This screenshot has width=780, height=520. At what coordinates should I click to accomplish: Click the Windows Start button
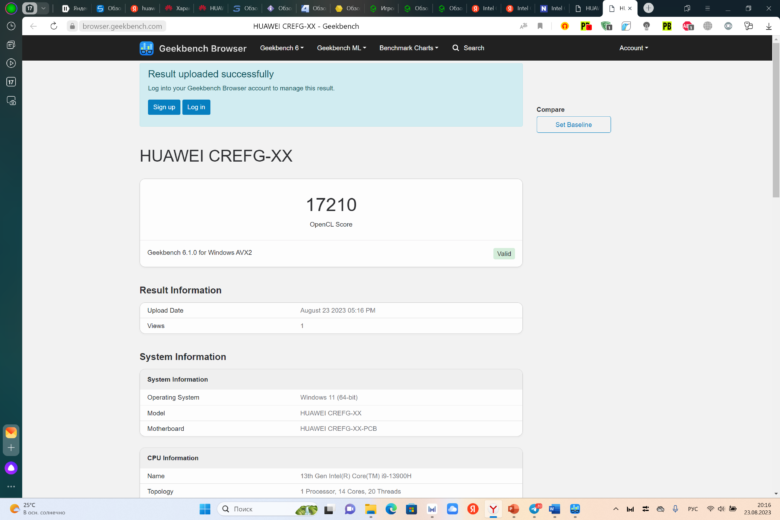pos(205,509)
